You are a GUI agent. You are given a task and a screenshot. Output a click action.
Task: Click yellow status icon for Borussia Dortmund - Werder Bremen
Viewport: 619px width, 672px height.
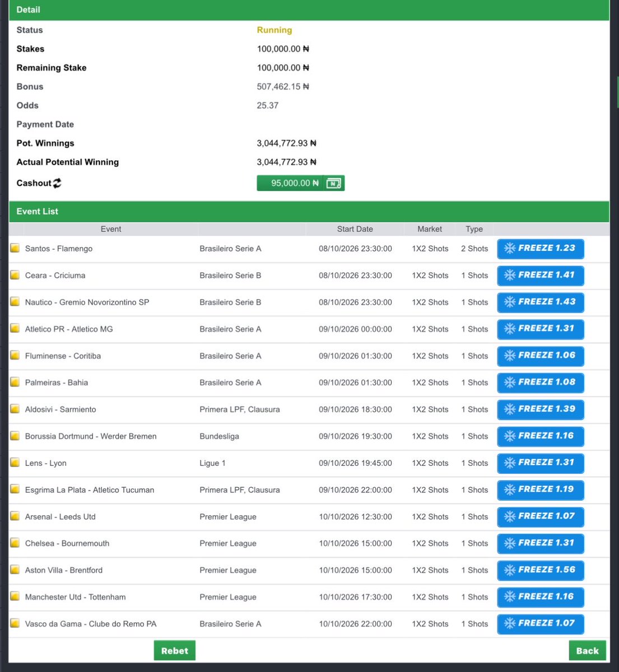coord(15,436)
